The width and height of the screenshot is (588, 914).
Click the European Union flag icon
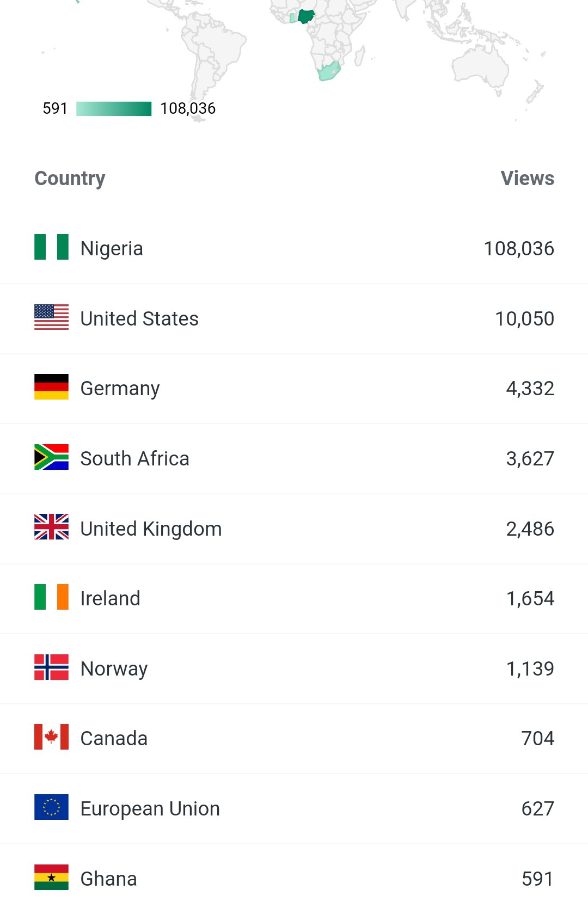pos(51,807)
